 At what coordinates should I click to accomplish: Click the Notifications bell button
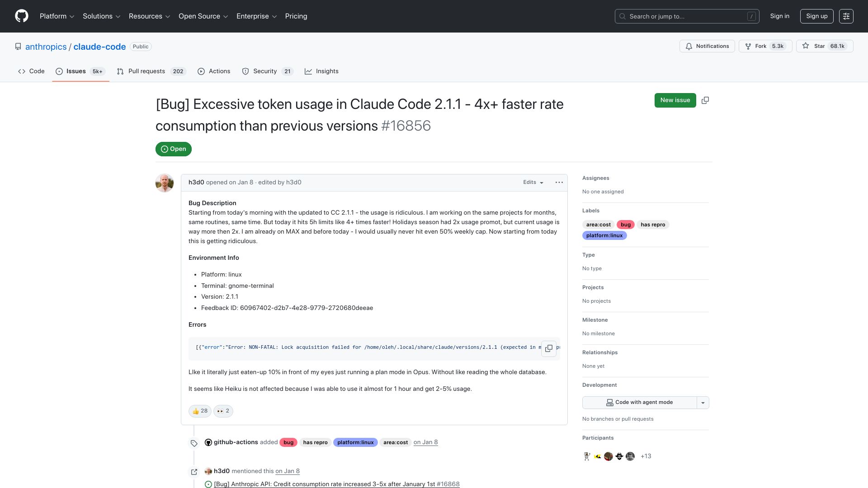point(707,46)
